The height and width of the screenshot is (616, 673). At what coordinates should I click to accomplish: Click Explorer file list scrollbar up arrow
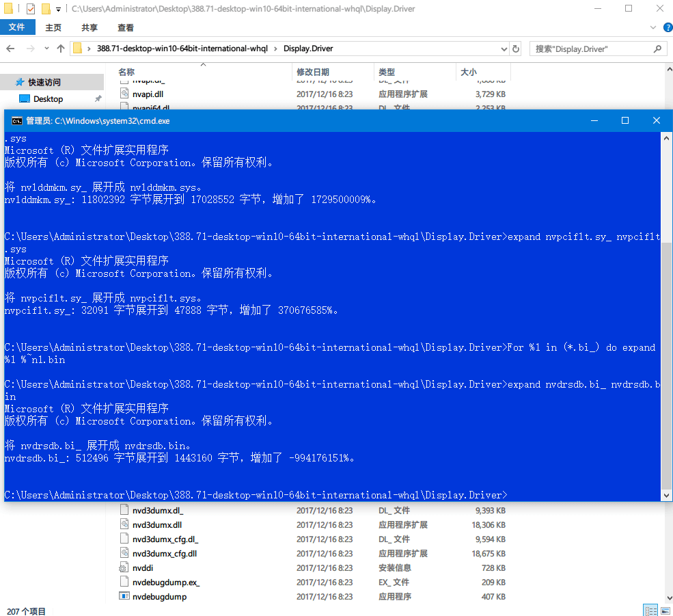coord(669,69)
